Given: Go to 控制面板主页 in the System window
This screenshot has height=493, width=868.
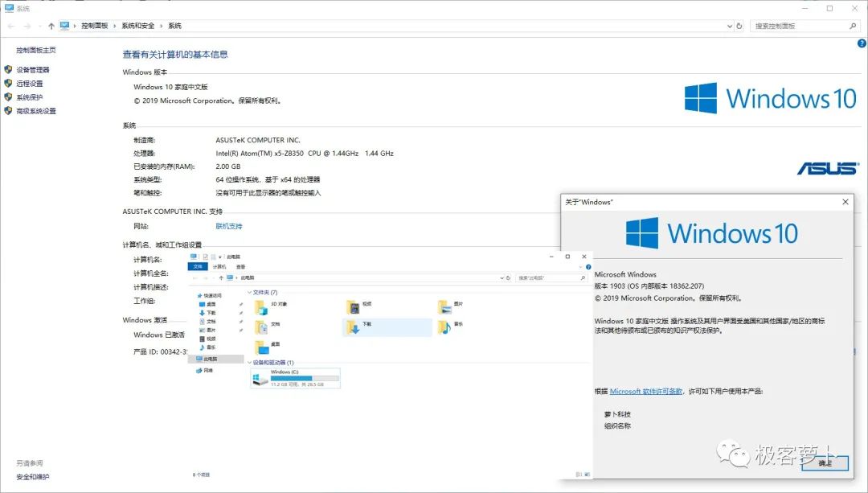Looking at the screenshot, I should pyautogui.click(x=36, y=50).
